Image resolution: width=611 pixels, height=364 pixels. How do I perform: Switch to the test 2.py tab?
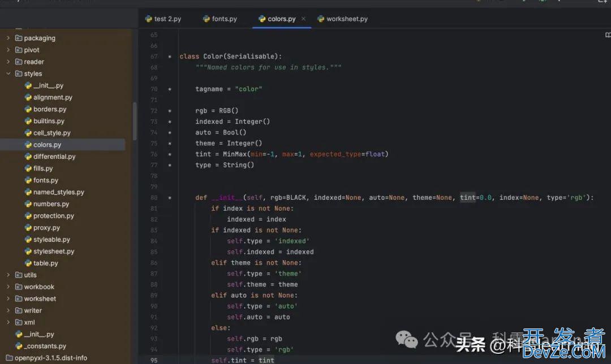[x=163, y=19]
